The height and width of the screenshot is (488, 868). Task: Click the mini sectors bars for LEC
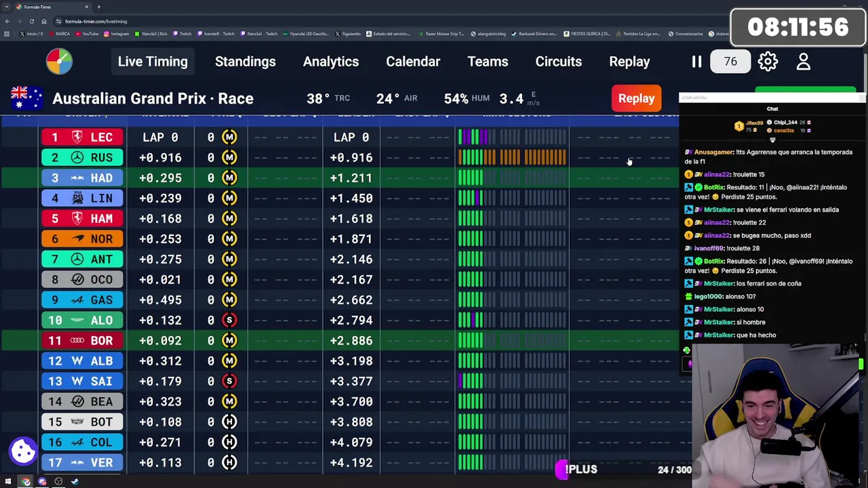click(x=512, y=138)
